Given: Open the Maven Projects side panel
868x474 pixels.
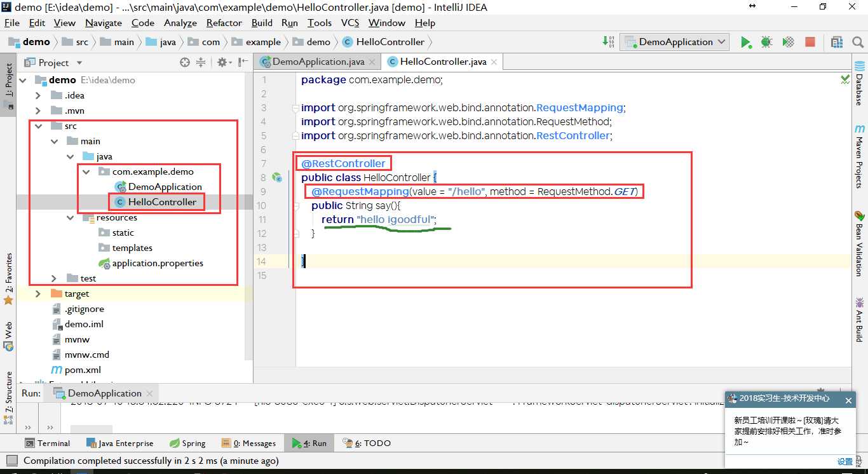Looking at the screenshot, I should click(860, 156).
